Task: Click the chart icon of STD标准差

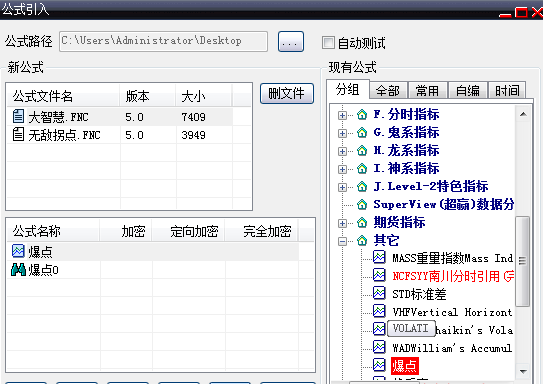Action: (379, 293)
